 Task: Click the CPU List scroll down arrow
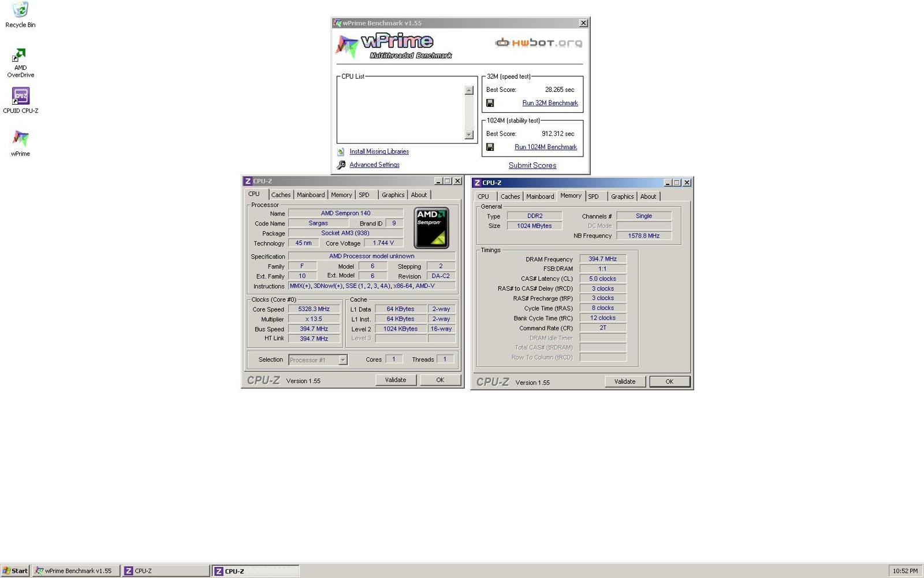[469, 135]
